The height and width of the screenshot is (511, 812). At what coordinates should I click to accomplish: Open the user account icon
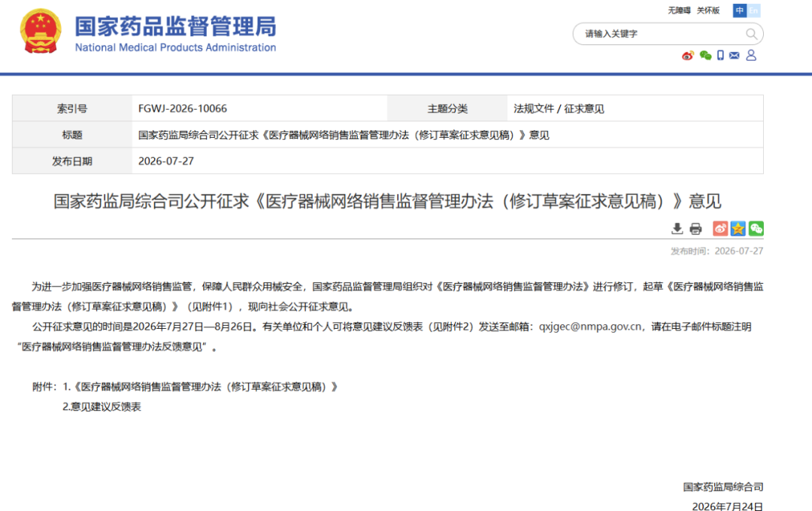pyautogui.click(x=751, y=56)
